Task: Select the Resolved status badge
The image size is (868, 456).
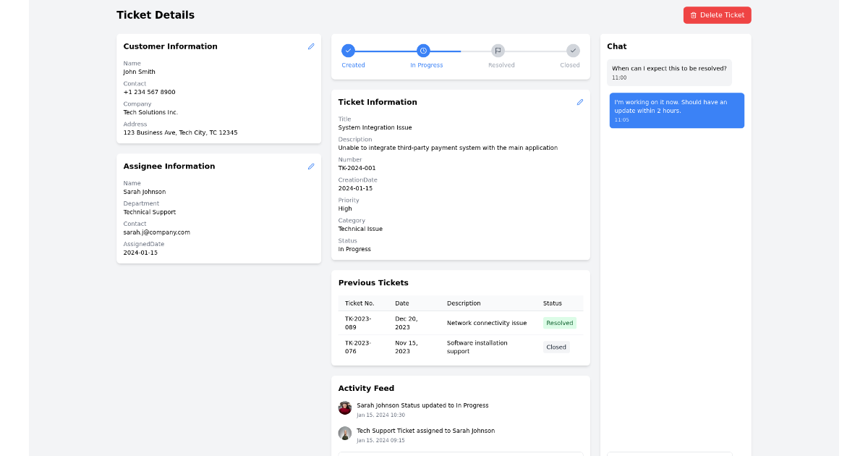Action: tap(559, 323)
